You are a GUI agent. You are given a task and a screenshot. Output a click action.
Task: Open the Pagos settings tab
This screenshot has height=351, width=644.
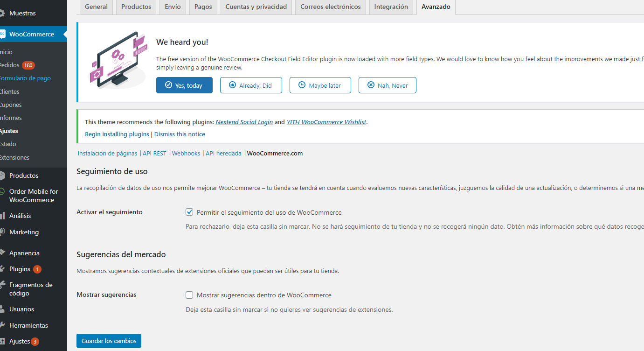point(203,7)
